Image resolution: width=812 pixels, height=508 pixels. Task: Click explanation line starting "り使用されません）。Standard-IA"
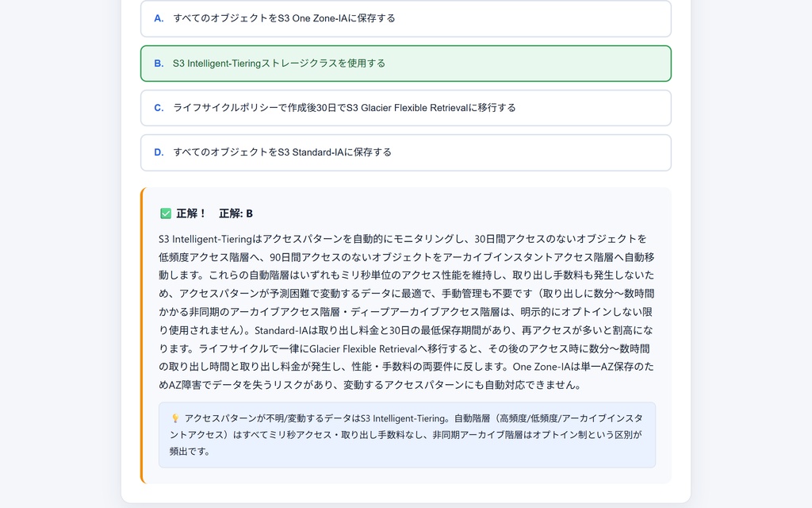coord(405,330)
